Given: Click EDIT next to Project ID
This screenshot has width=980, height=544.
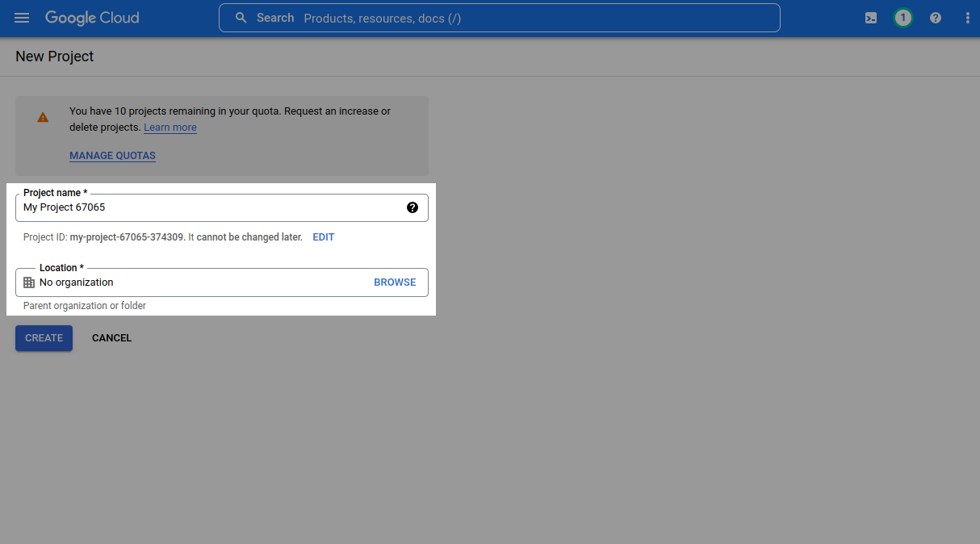Looking at the screenshot, I should pos(324,237).
